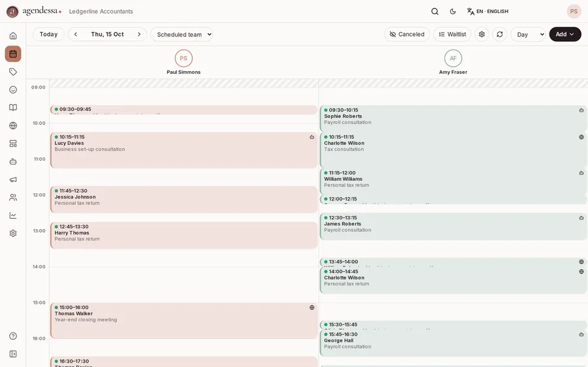Image resolution: width=588 pixels, height=367 pixels.
Task: Click bot icon on James Roberts appointment
Action: (x=581, y=218)
